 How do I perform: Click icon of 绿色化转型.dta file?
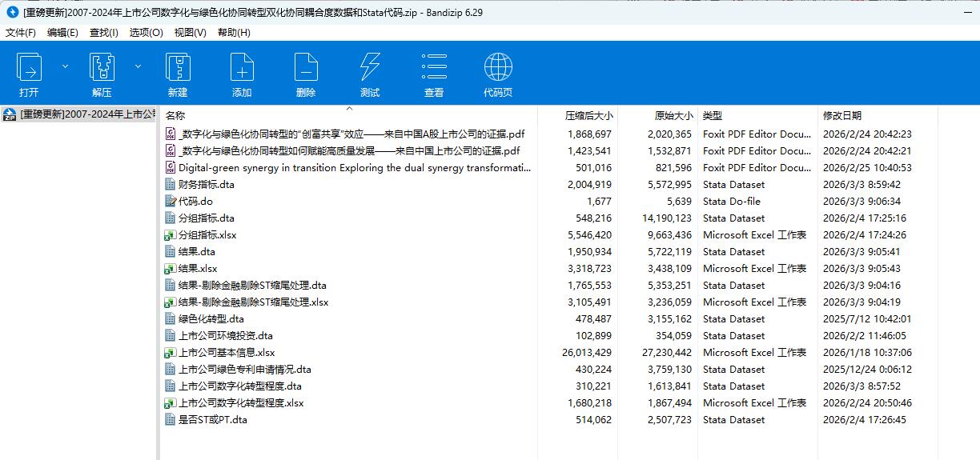[170, 318]
